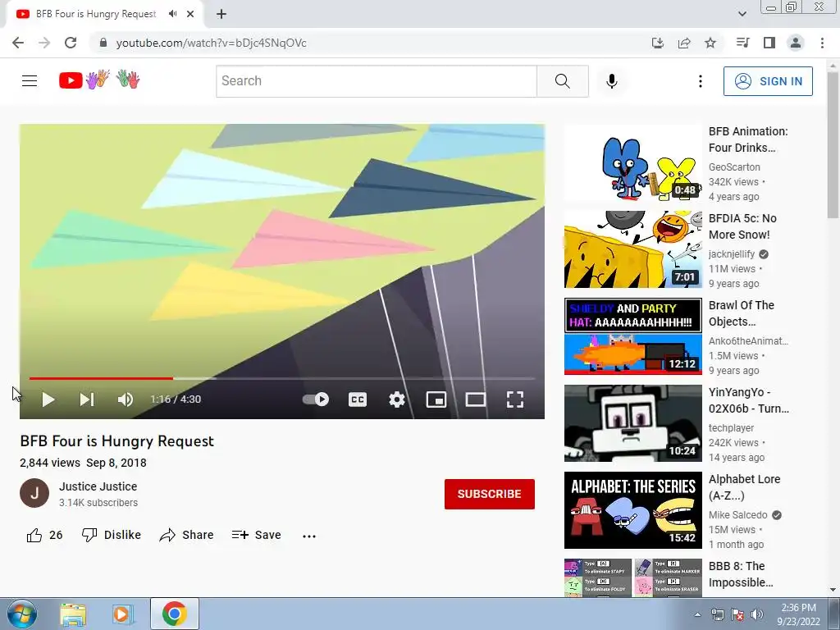Switch to theater mode

point(475,399)
